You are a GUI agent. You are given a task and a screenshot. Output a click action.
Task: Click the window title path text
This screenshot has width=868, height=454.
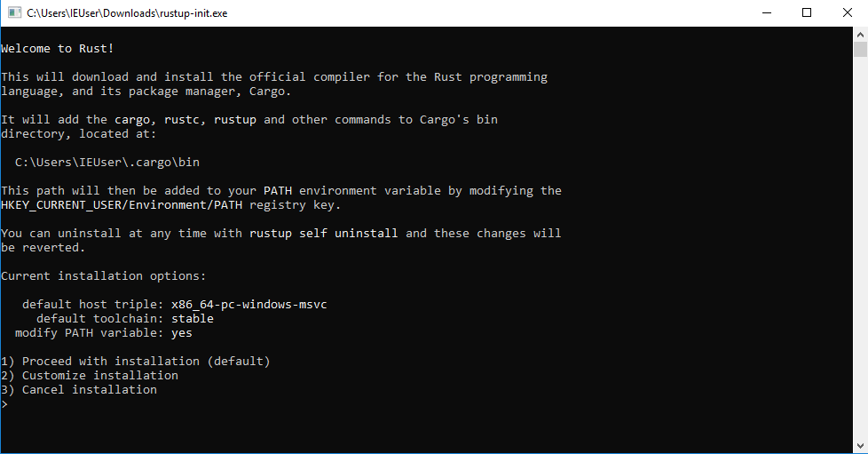(127, 13)
